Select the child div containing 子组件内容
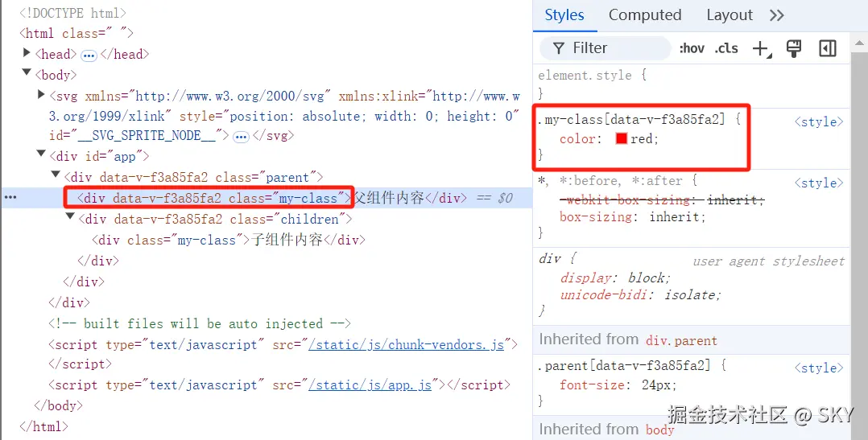 click(x=229, y=240)
